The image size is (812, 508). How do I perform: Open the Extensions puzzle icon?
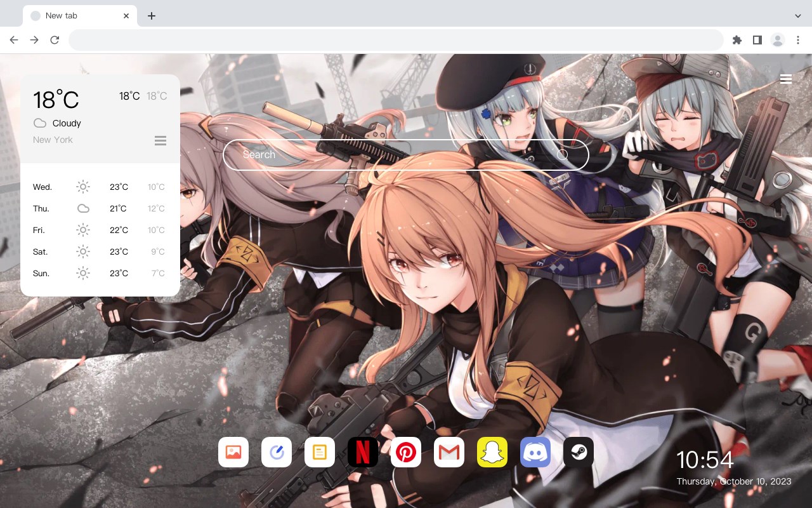click(x=737, y=40)
